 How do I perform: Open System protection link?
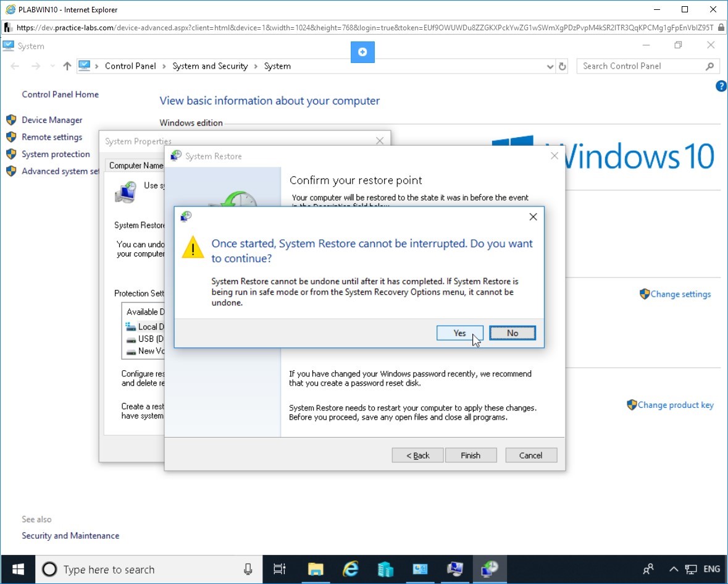[56, 154]
